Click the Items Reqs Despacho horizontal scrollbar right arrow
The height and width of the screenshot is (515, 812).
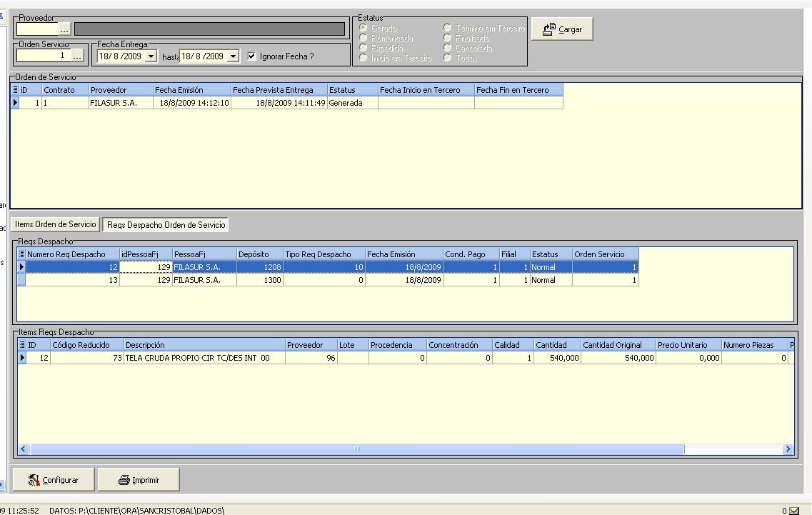pyautogui.click(x=788, y=449)
